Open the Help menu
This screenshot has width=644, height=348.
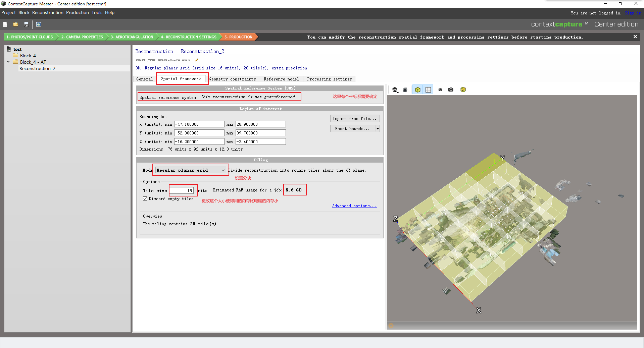point(110,13)
